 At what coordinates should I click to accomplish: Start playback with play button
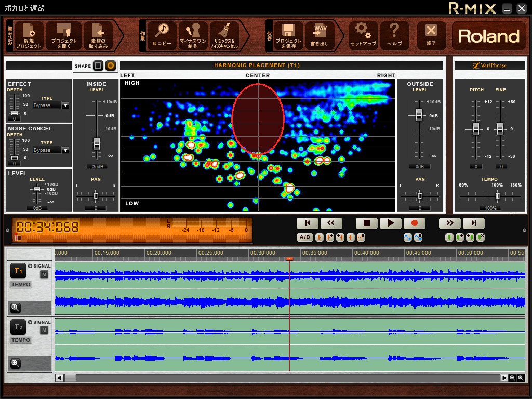pyautogui.click(x=391, y=223)
